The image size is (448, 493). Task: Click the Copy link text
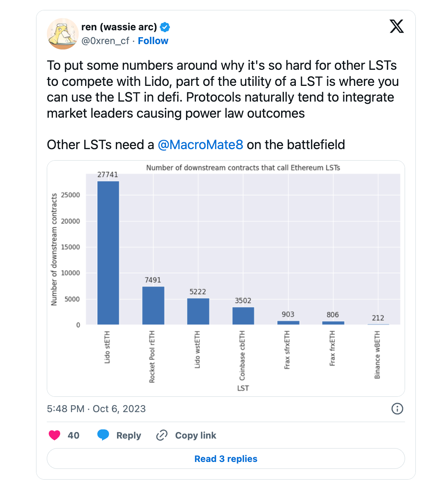196,435
